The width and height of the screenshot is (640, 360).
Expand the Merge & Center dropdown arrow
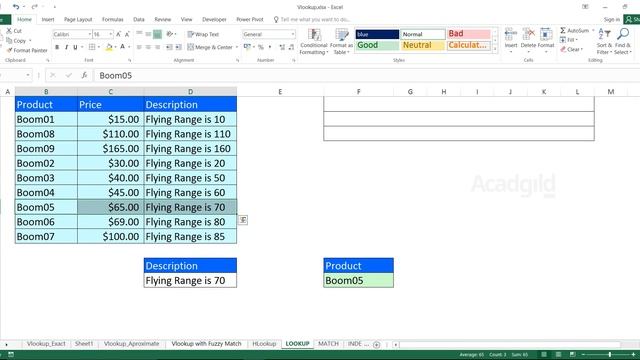click(237, 47)
